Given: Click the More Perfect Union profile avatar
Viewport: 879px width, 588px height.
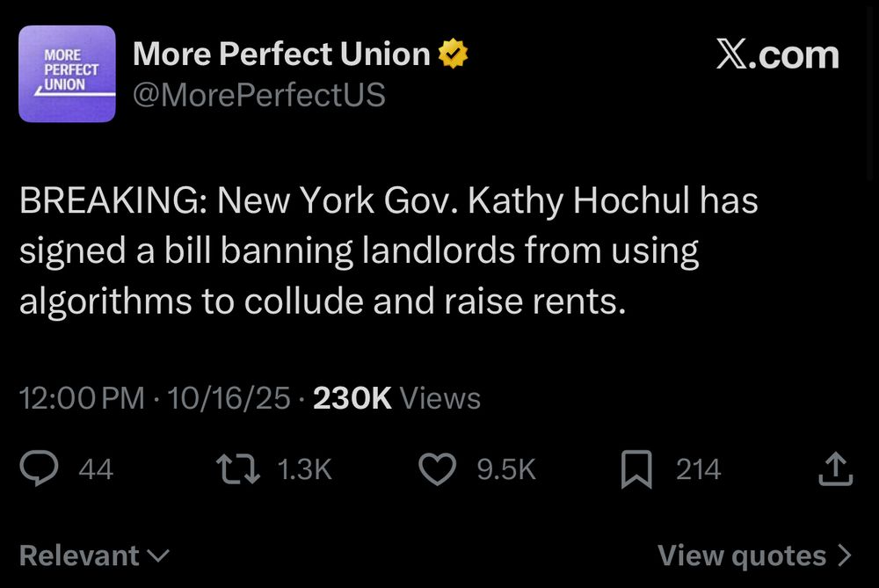Looking at the screenshot, I should tap(67, 74).
